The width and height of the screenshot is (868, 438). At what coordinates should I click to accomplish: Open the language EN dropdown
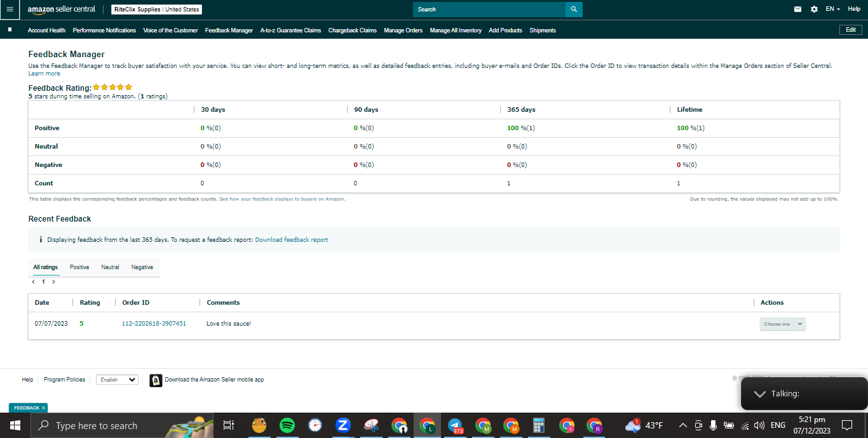pyautogui.click(x=832, y=9)
